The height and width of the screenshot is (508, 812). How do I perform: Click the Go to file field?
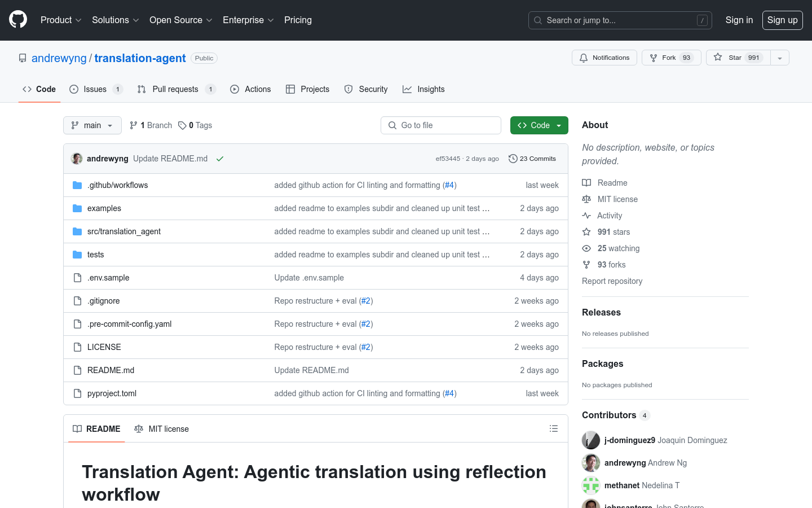[441, 125]
